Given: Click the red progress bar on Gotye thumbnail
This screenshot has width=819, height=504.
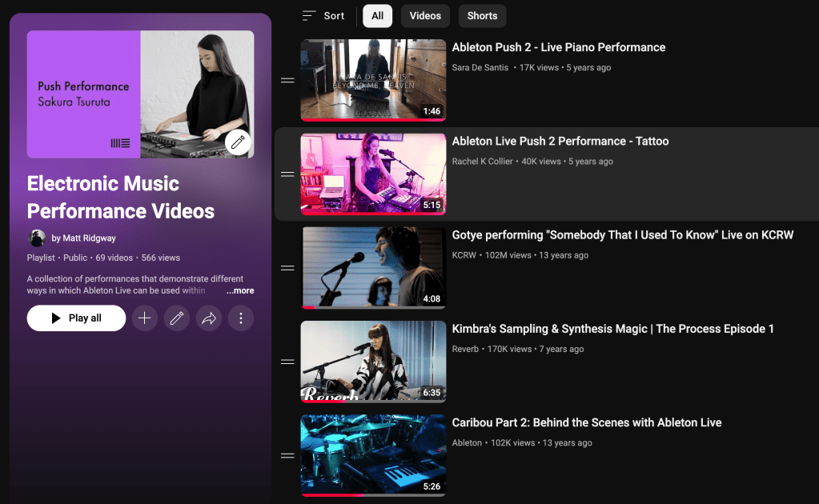Looking at the screenshot, I should pos(308,307).
